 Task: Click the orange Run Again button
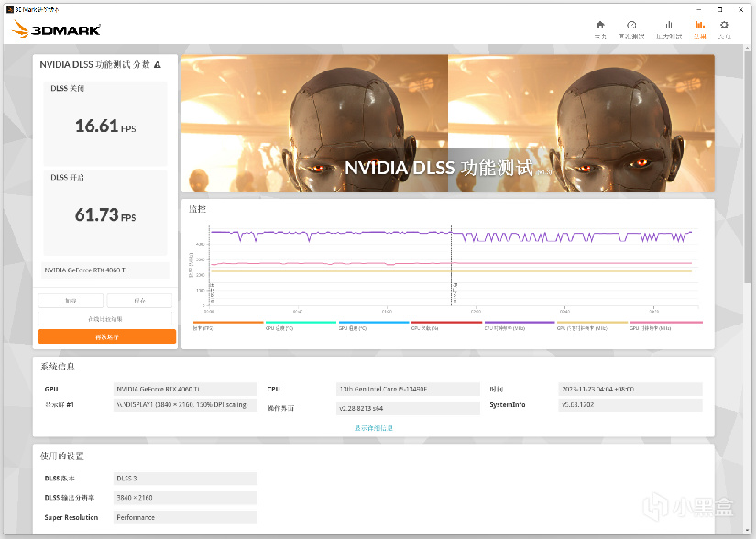pos(107,336)
